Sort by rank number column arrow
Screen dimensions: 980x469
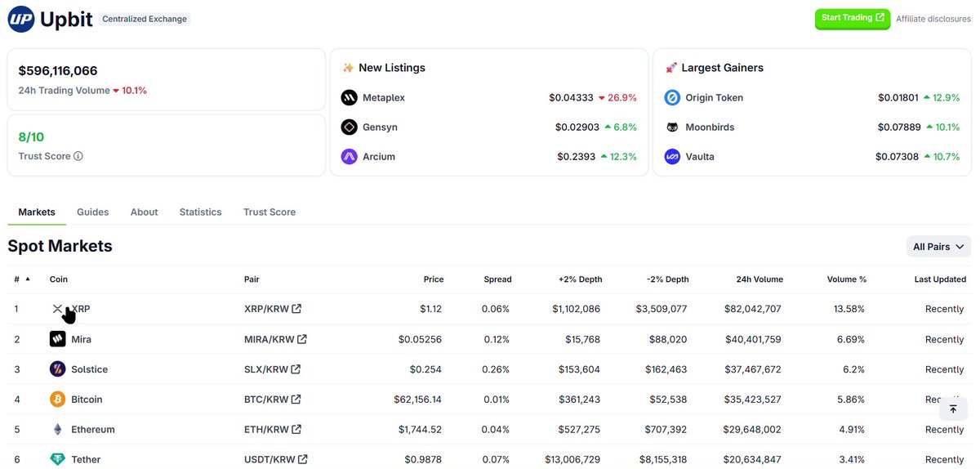(28, 279)
